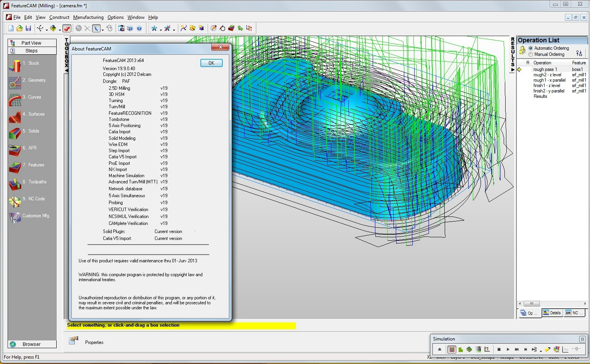The image size is (590, 364).
Task: Toggle the arrow select tool
Action: 96,28
